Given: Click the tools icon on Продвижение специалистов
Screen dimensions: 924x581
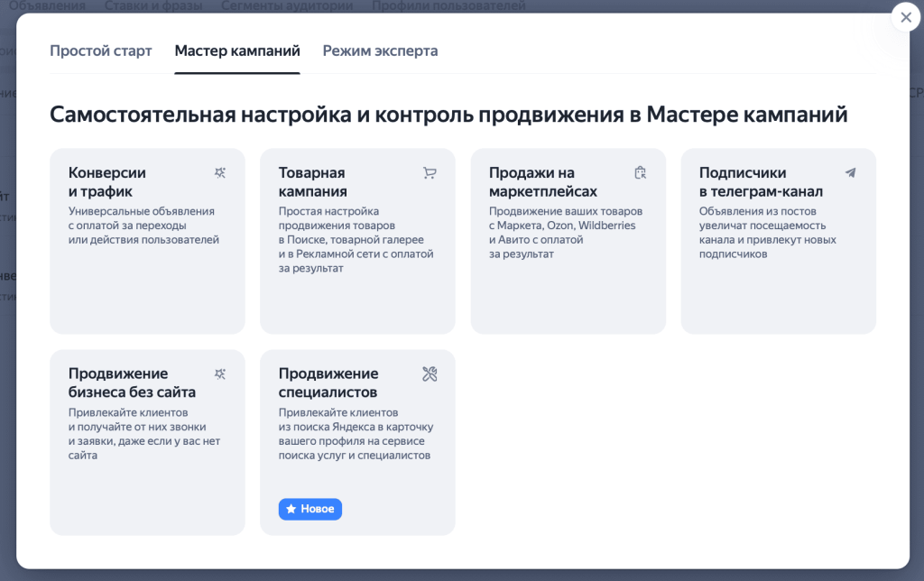Looking at the screenshot, I should [x=430, y=373].
